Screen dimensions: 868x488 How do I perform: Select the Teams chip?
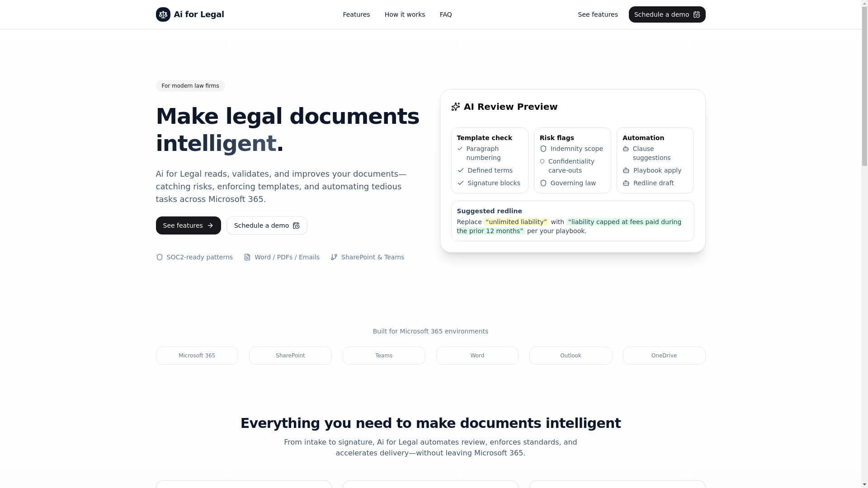(x=384, y=356)
